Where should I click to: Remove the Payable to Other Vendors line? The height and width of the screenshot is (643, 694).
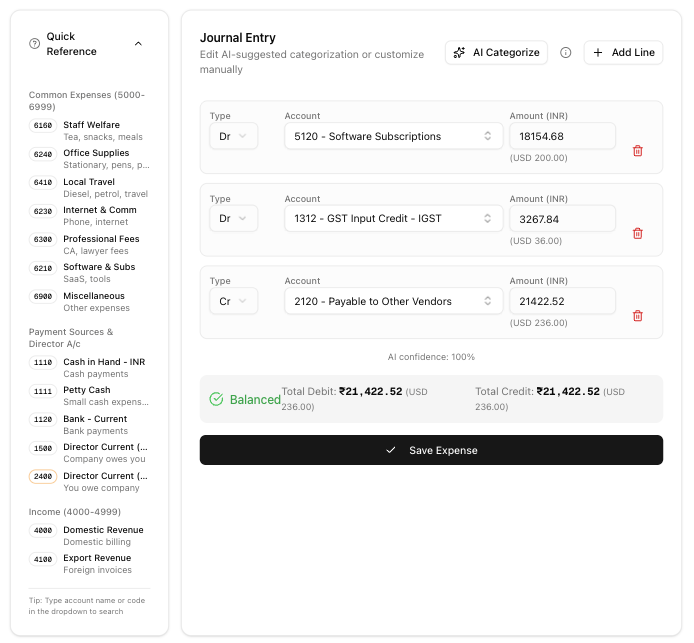point(637,316)
